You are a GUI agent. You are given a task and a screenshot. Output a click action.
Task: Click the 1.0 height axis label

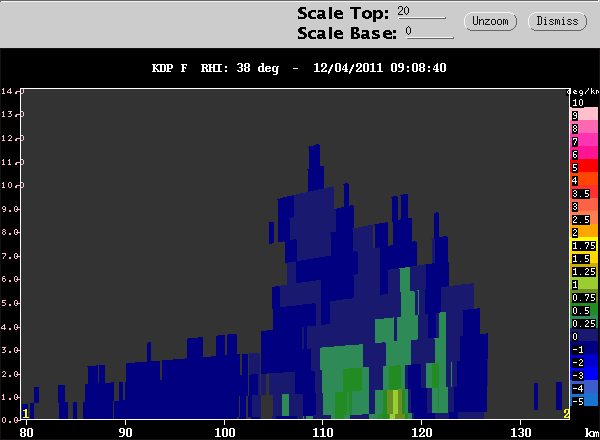[10, 397]
